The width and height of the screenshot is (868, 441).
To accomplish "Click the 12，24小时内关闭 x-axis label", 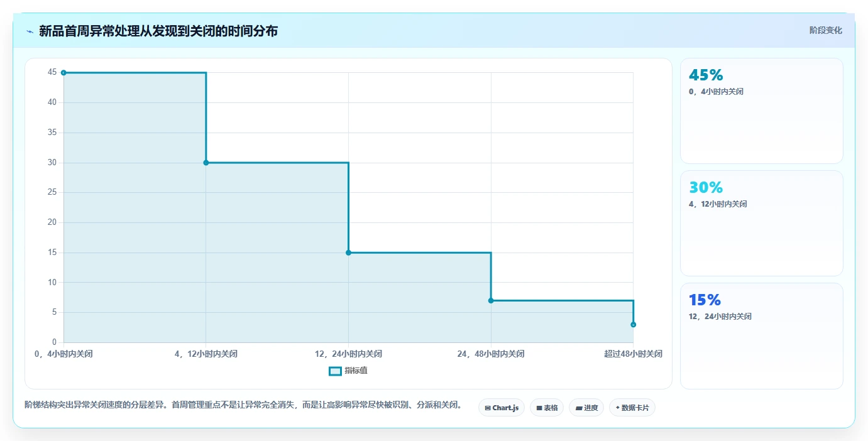I will pyautogui.click(x=348, y=354).
